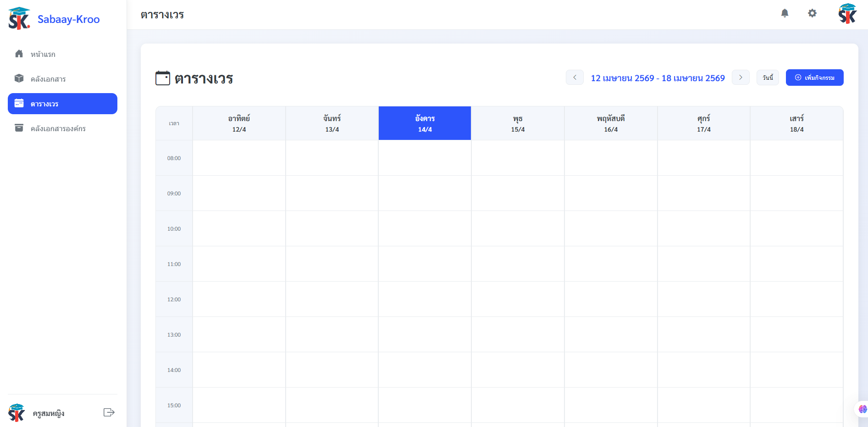Open the คลังเอกสาร document library icon

19,78
